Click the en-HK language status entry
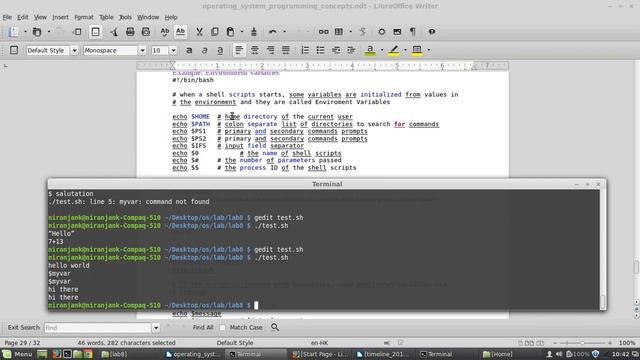Viewport: 640px width, 360px height. pos(319,343)
